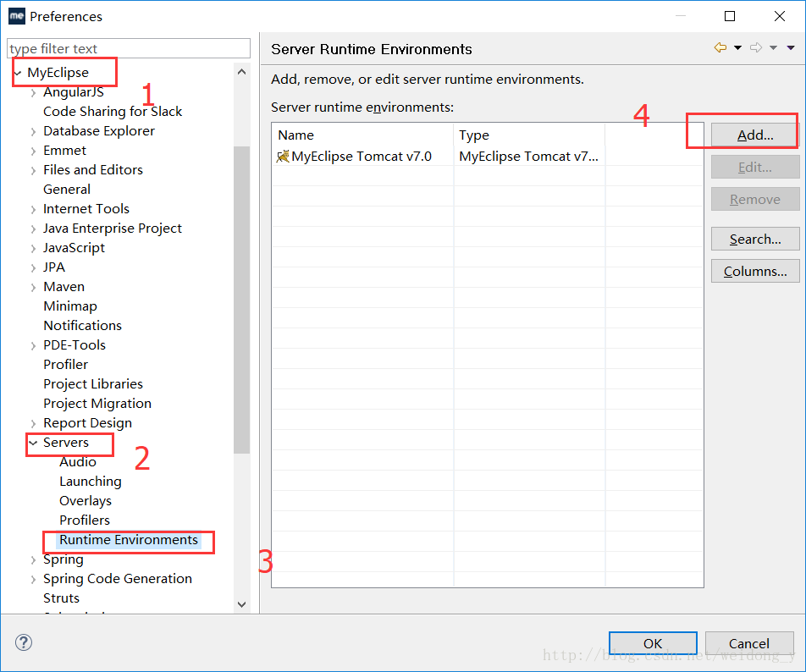Confirm with the OK button

[x=653, y=643]
